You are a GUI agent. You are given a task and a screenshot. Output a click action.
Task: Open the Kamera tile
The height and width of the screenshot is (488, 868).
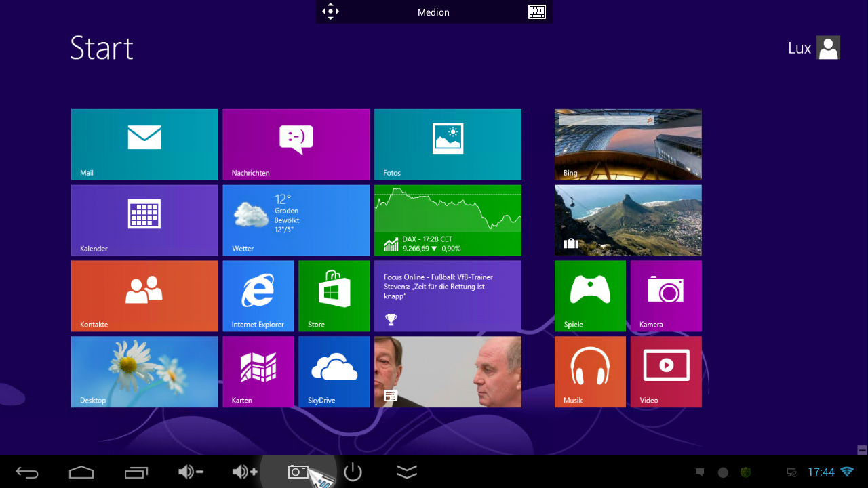[x=666, y=296]
